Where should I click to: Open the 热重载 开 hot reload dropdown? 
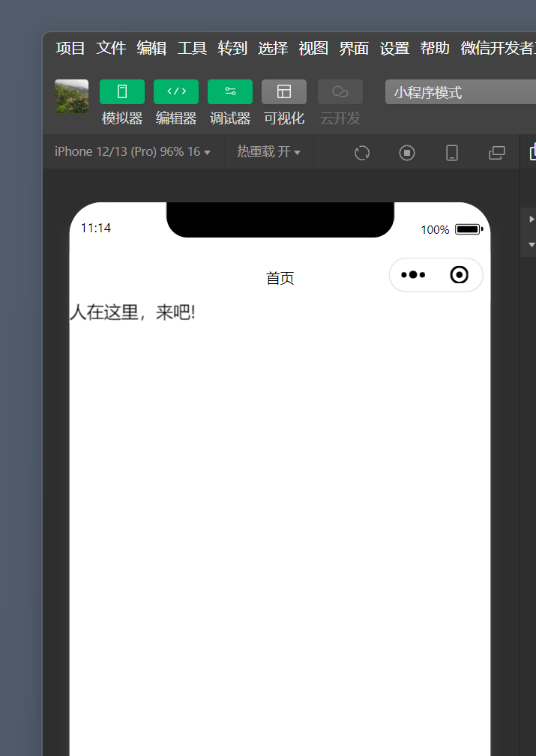(x=268, y=152)
